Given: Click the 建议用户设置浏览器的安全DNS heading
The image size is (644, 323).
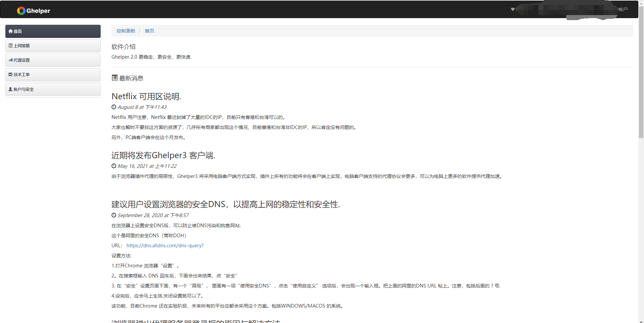Looking at the screenshot, I should [226, 204].
